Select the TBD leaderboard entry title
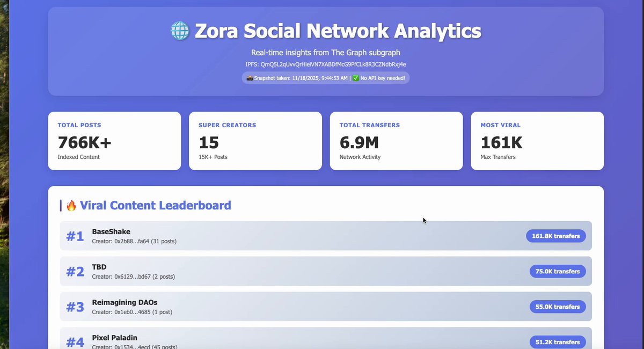644x349 pixels. click(x=99, y=267)
